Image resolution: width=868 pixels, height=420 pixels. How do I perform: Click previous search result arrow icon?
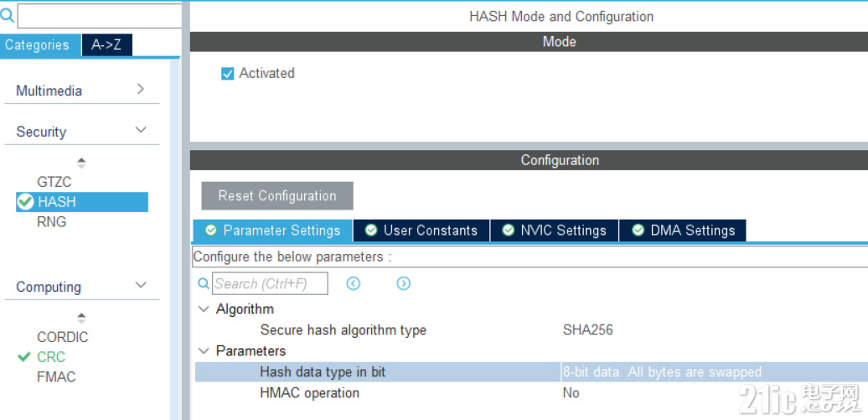354,283
